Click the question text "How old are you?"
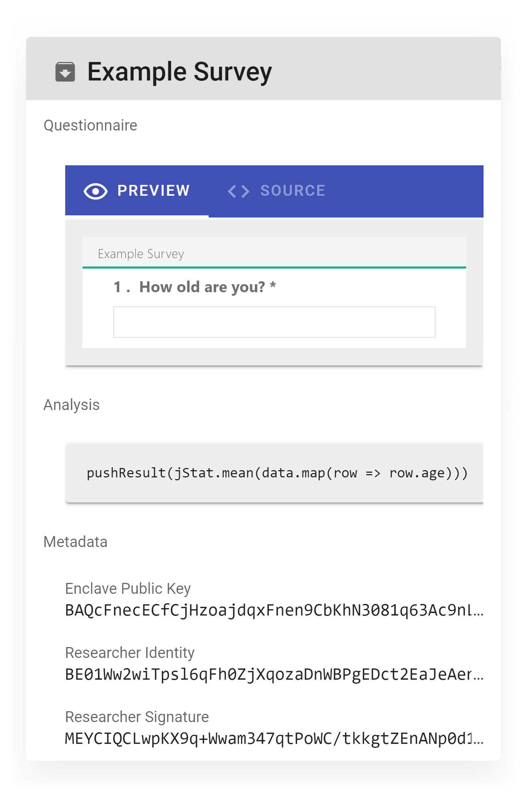The height and width of the screenshot is (812, 527). coord(202,287)
